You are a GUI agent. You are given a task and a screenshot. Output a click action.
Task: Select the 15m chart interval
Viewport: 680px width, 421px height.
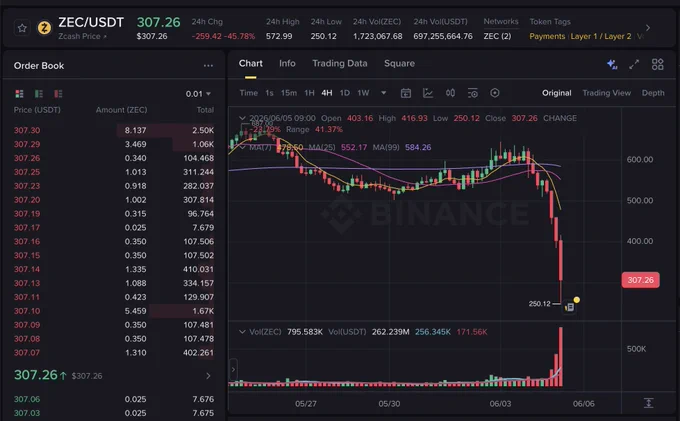tap(289, 93)
